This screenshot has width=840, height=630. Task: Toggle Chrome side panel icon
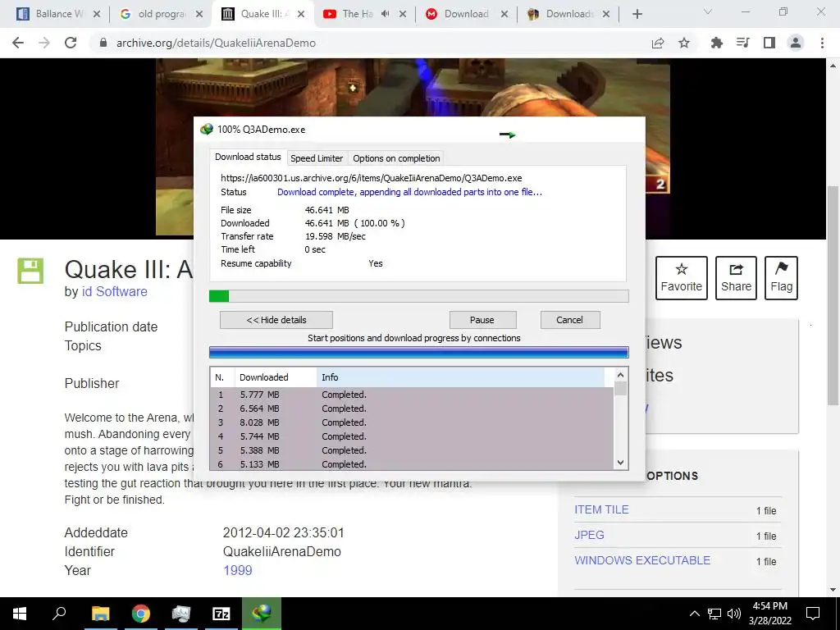click(769, 43)
